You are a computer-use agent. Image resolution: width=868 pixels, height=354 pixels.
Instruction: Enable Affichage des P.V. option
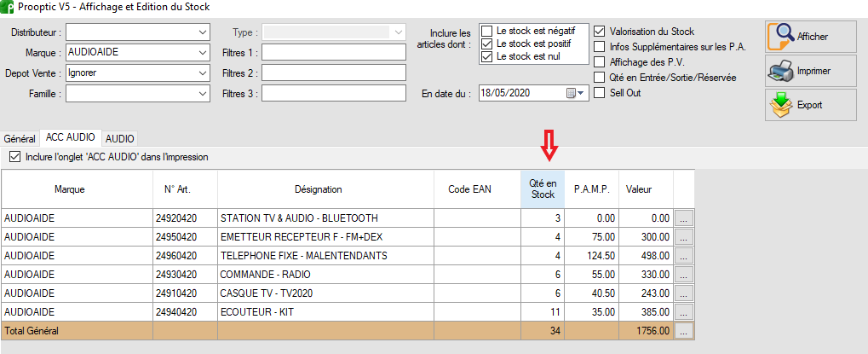[x=599, y=62]
